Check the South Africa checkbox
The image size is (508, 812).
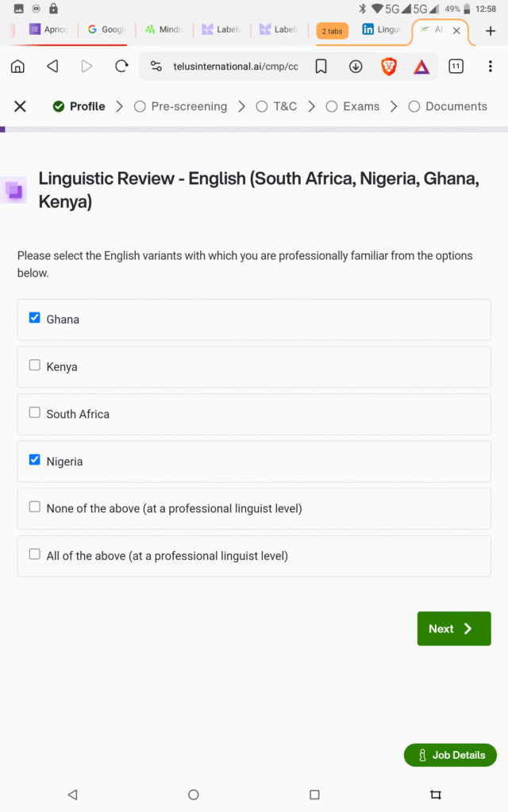pos(35,412)
